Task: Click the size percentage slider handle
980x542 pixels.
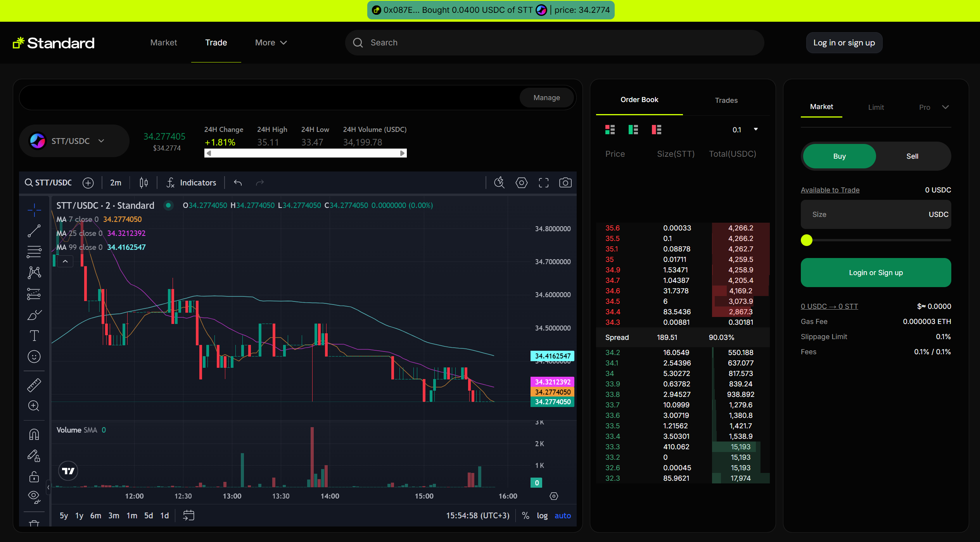Action: pyautogui.click(x=807, y=240)
